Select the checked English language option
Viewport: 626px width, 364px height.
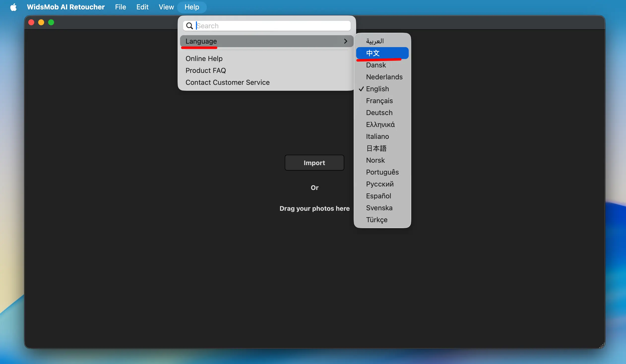[377, 89]
